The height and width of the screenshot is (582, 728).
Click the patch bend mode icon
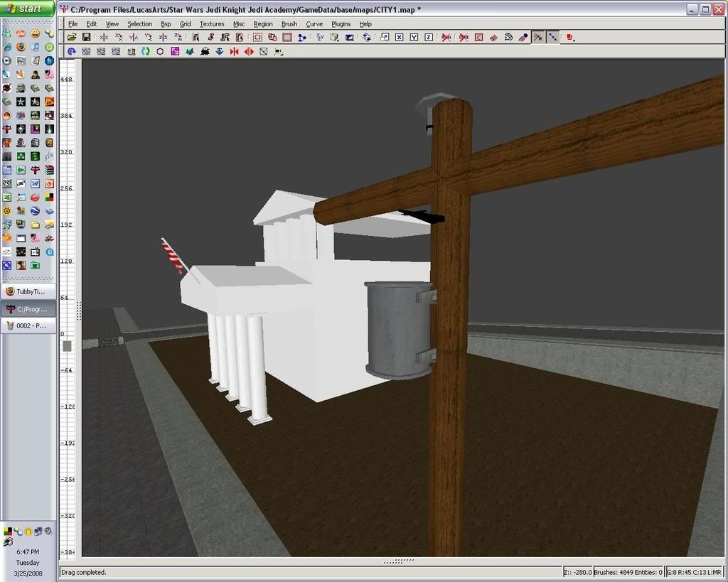pos(508,37)
